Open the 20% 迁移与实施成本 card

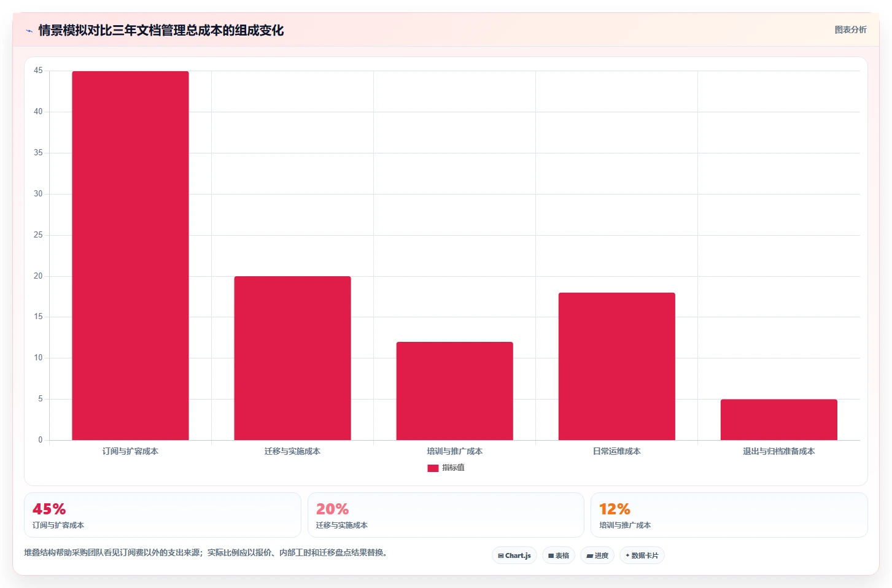tap(446, 515)
